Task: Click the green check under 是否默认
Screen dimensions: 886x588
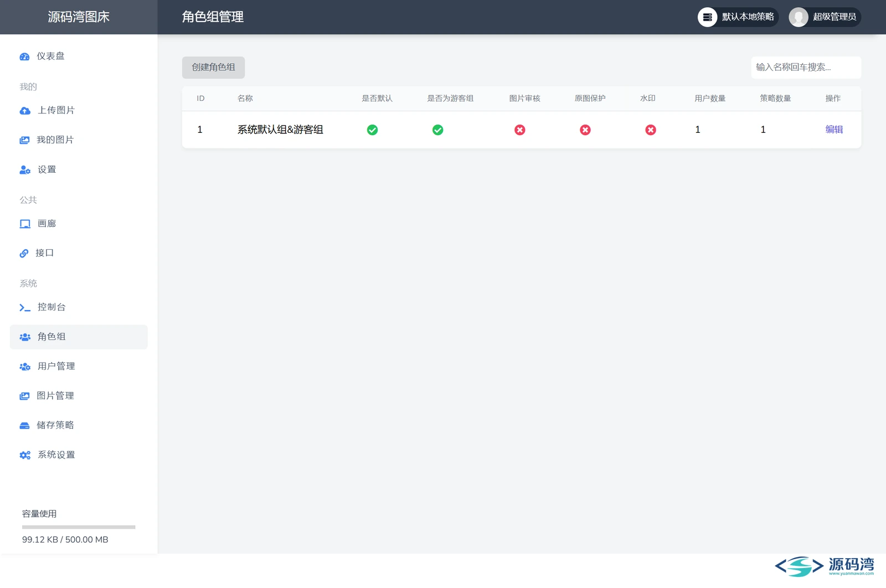Action: (x=373, y=130)
